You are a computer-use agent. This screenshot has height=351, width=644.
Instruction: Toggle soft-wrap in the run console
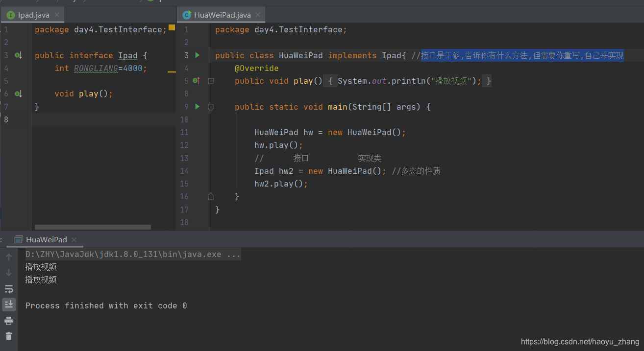(x=9, y=289)
